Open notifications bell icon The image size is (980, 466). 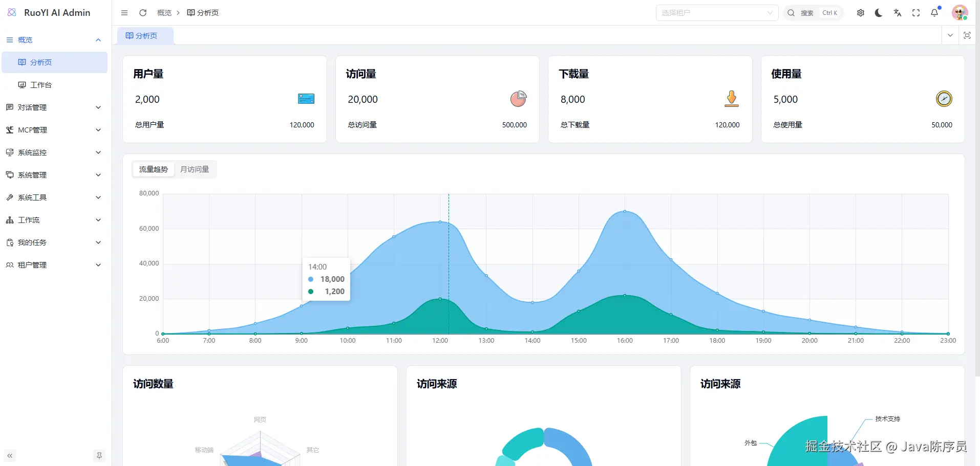934,13
